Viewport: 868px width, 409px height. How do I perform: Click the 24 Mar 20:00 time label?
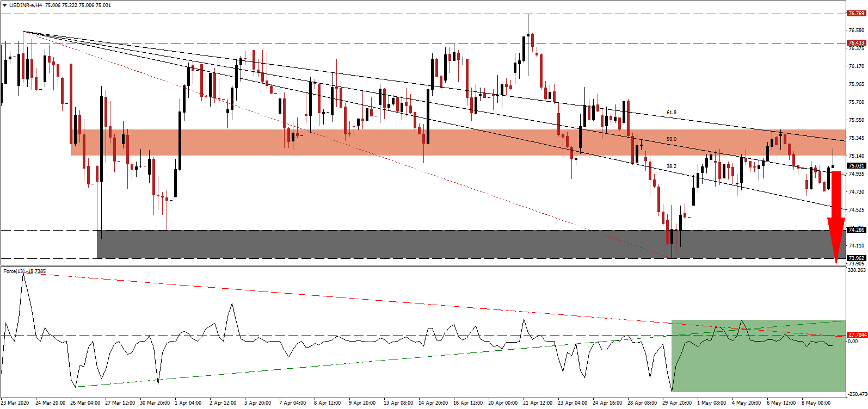tap(50, 403)
